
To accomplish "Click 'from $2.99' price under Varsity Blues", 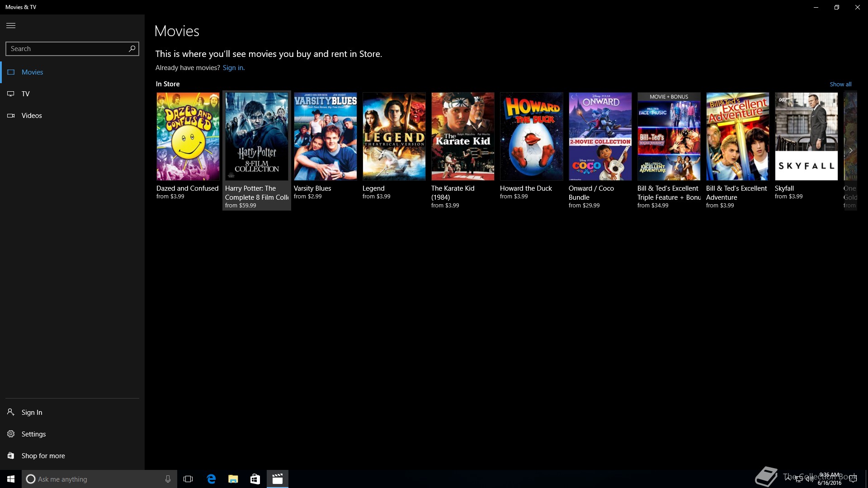I will pos(308,197).
